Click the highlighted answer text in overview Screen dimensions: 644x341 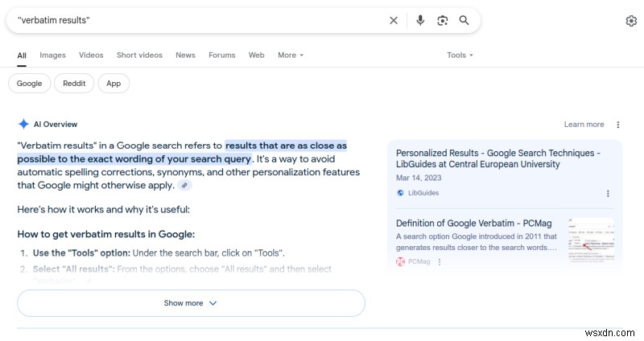[x=182, y=152]
